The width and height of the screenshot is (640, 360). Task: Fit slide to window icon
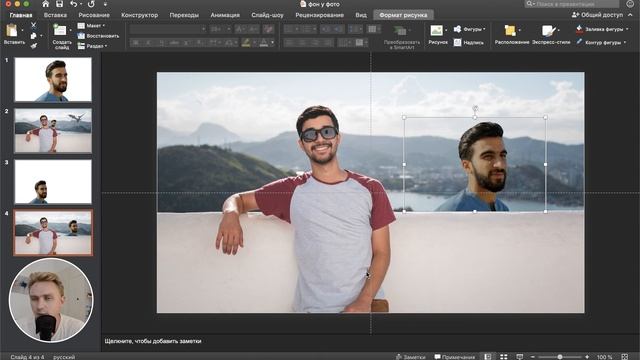click(x=625, y=357)
